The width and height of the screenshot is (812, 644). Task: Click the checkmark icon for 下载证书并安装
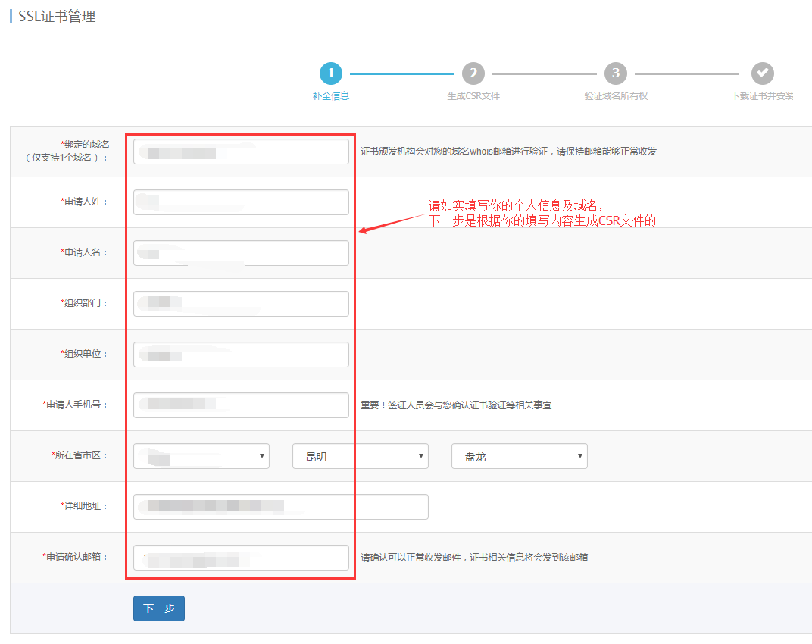762,73
